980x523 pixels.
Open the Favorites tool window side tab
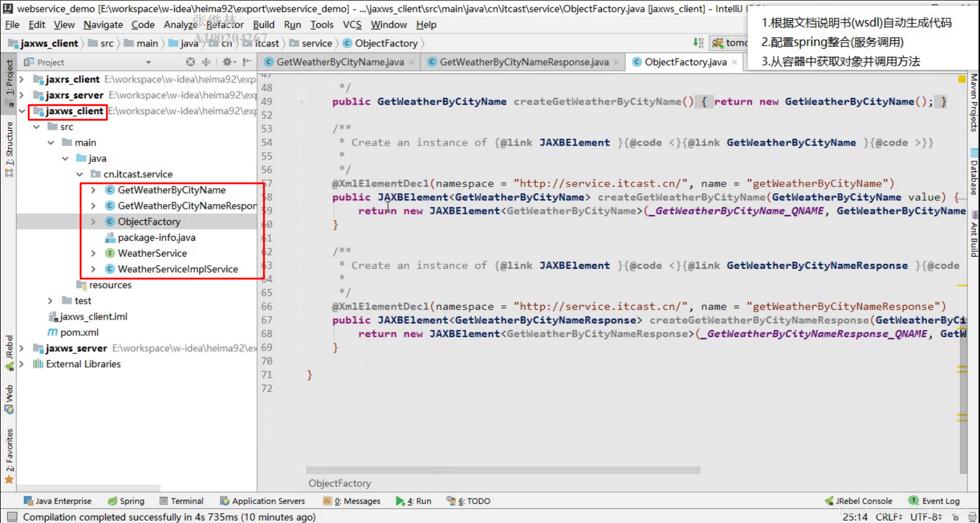(9, 456)
